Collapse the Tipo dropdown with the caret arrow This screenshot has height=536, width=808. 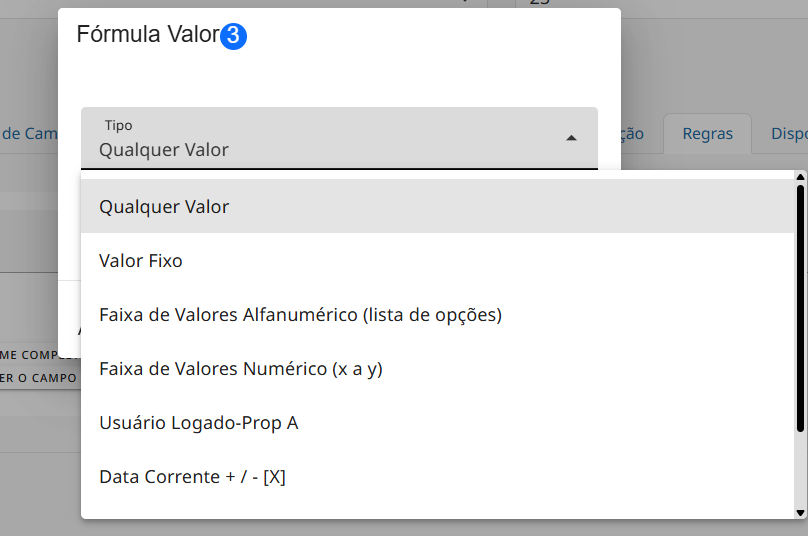point(571,138)
